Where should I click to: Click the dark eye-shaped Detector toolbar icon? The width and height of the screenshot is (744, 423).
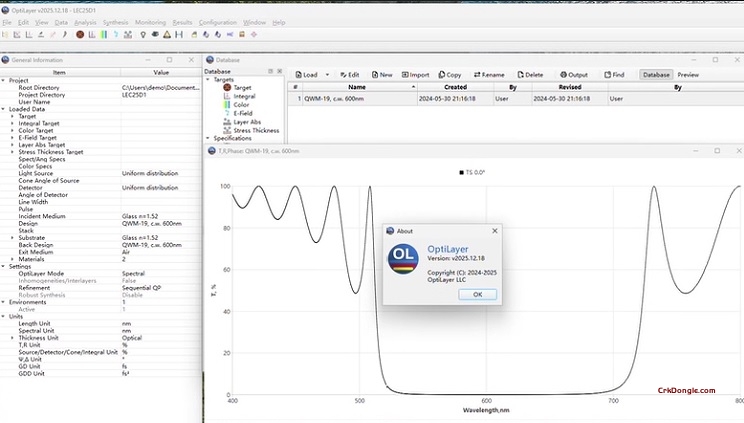(155, 35)
